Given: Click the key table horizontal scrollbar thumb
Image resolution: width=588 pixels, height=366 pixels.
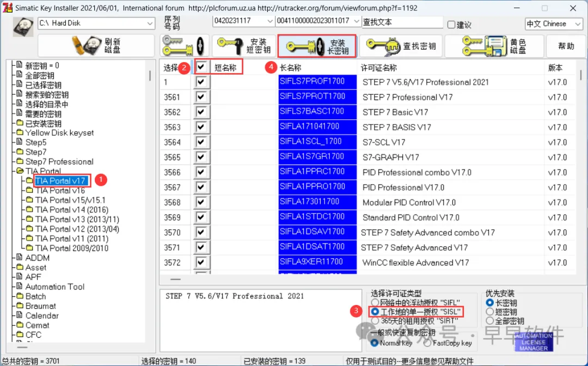Looking at the screenshot, I should (x=175, y=279).
